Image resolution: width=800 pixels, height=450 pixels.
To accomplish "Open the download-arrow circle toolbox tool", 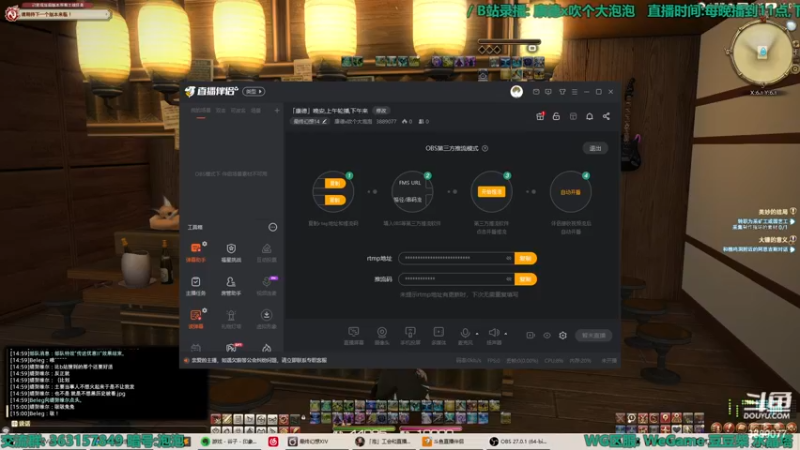I will (266, 319).
